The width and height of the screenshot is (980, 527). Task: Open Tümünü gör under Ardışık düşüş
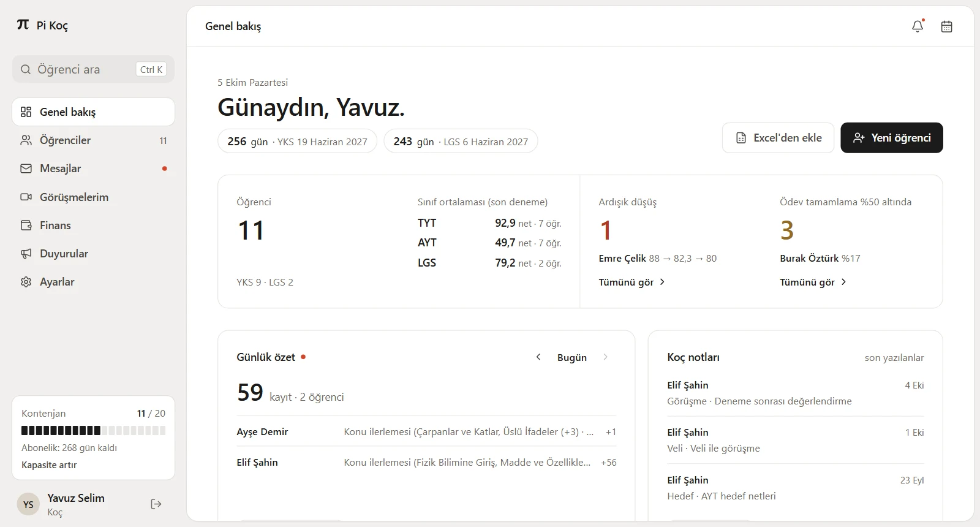pyautogui.click(x=631, y=282)
